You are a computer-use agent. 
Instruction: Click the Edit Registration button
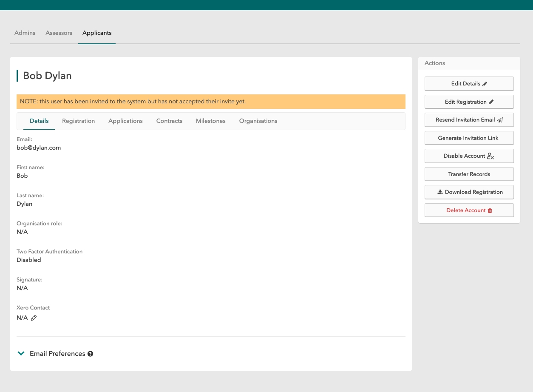pyautogui.click(x=469, y=102)
